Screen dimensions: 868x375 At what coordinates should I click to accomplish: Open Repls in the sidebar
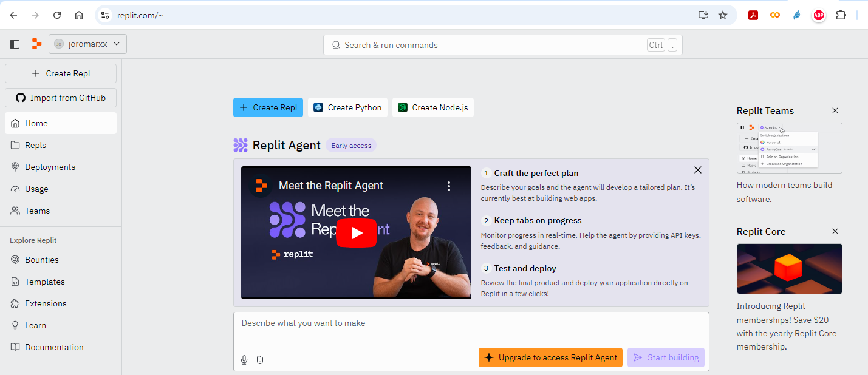[61, 145]
